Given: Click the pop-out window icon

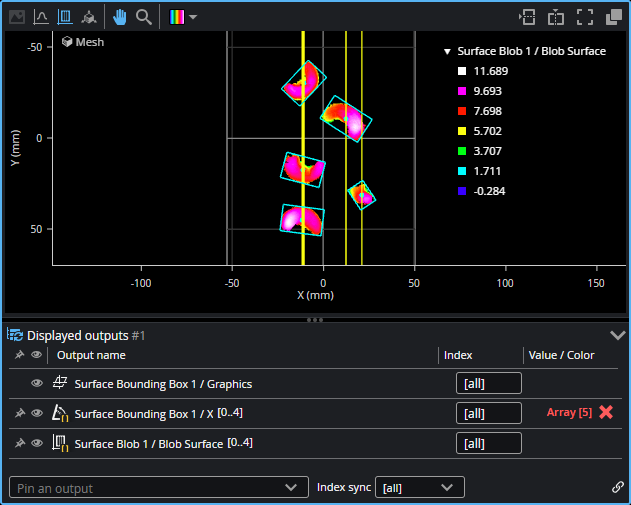Looking at the screenshot, I should [614, 17].
